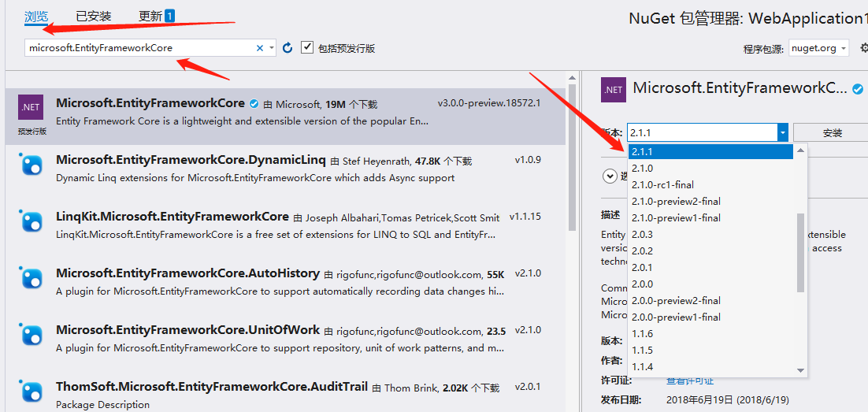Choose version 2.0.0-preview1-final
This screenshot has width=868, height=412.
click(711, 317)
